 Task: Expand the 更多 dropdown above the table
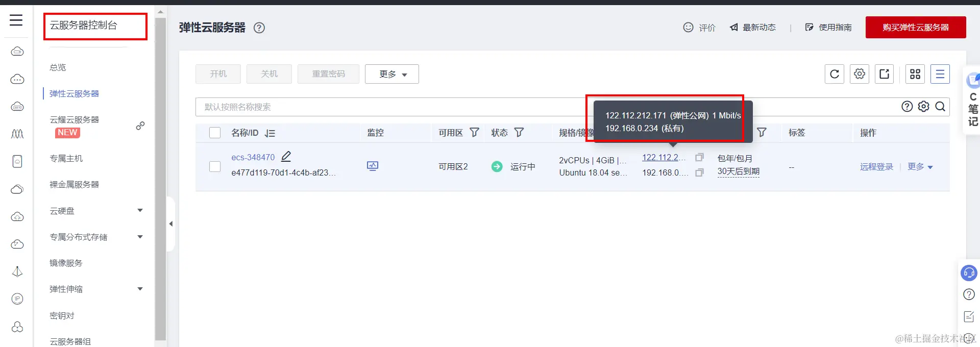click(392, 74)
